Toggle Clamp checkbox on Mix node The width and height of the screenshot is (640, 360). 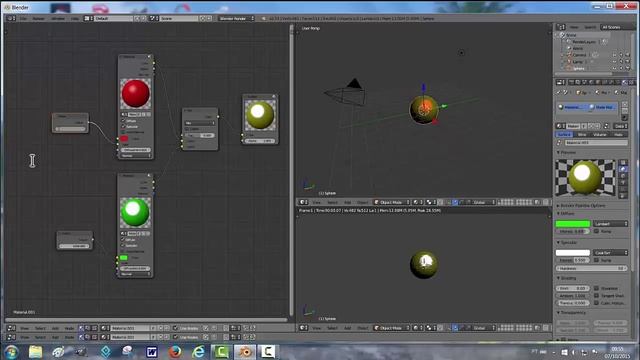coord(187,129)
